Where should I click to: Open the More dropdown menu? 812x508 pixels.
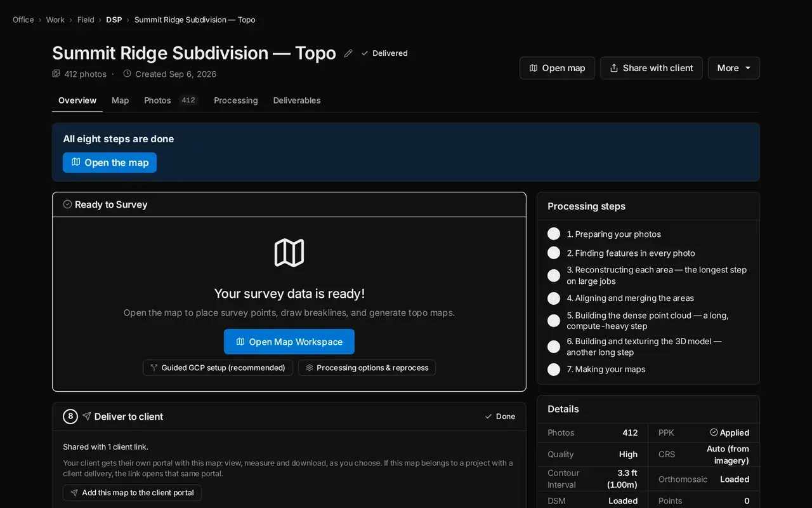coord(734,68)
